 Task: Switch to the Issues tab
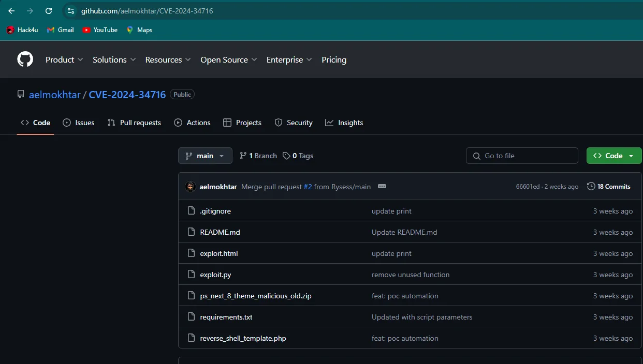point(79,123)
